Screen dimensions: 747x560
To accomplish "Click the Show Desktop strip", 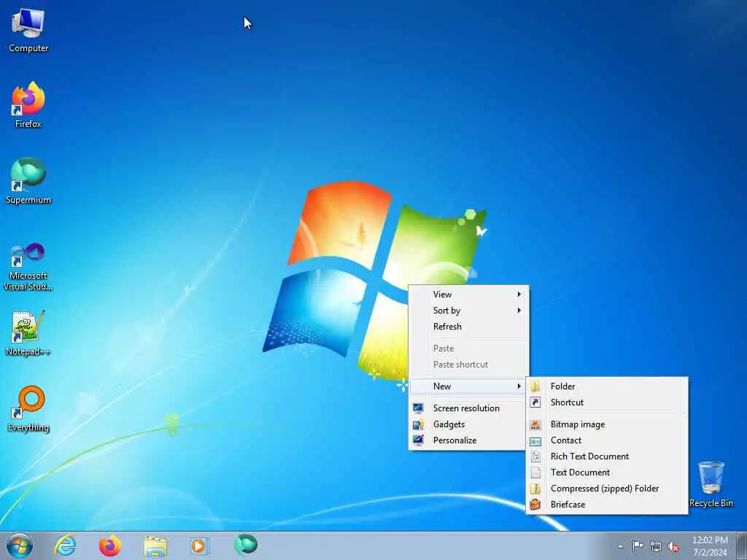I will tap(742, 546).
